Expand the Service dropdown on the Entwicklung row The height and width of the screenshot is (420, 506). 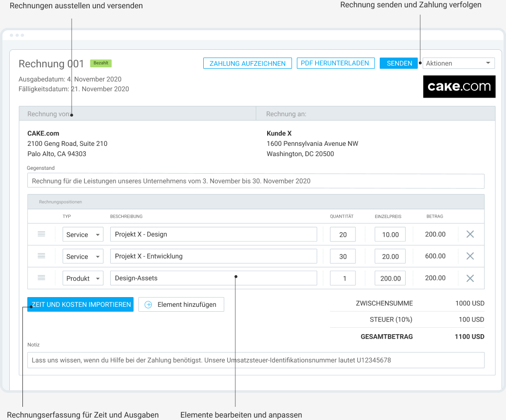coord(83,256)
